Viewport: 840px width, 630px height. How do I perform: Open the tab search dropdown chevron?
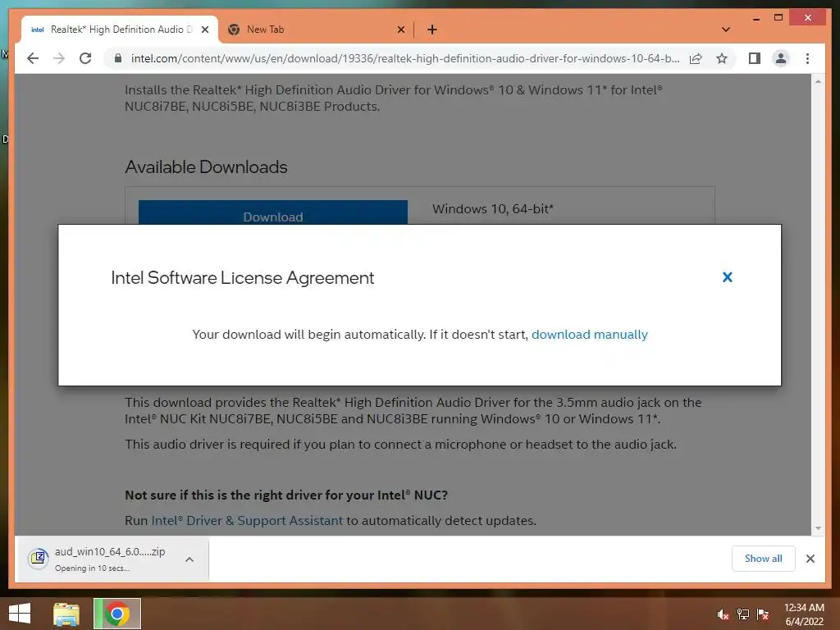726,30
